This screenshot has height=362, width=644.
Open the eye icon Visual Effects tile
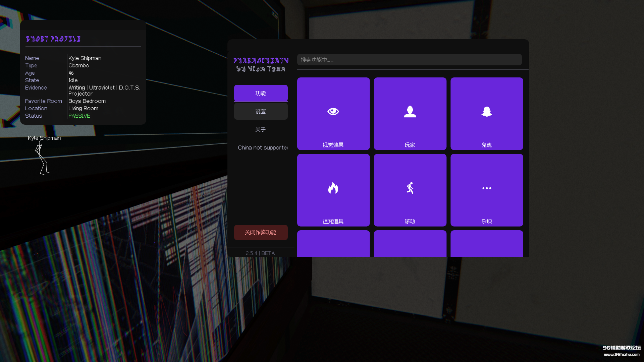click(333, 114)
